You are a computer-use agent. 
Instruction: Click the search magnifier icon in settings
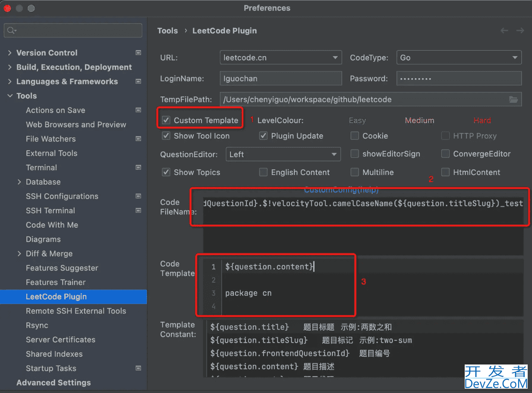click(x=11, y=30)
